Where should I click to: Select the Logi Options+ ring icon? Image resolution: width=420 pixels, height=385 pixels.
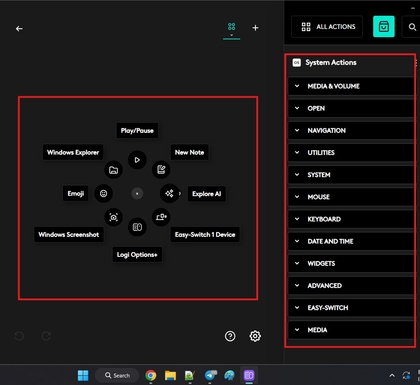(x=137, y=227)
